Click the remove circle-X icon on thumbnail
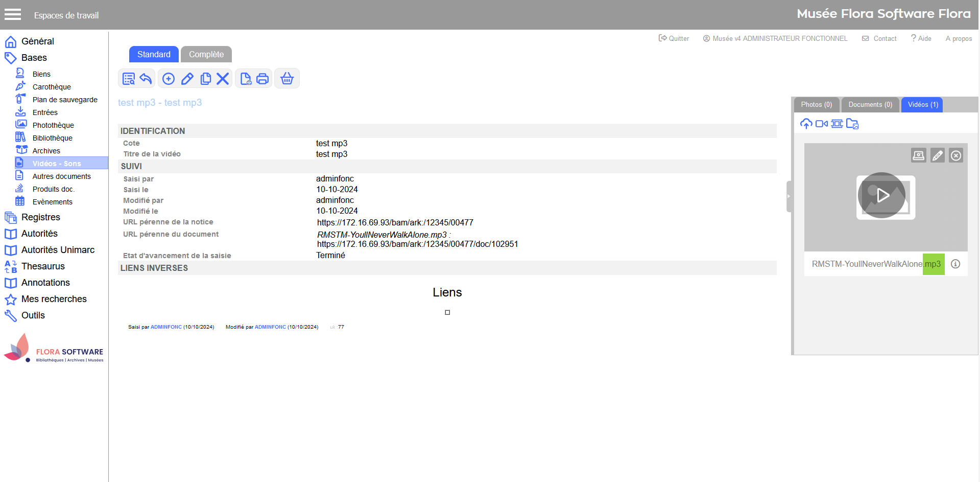980x482 pixels. [x=956, y=155]
